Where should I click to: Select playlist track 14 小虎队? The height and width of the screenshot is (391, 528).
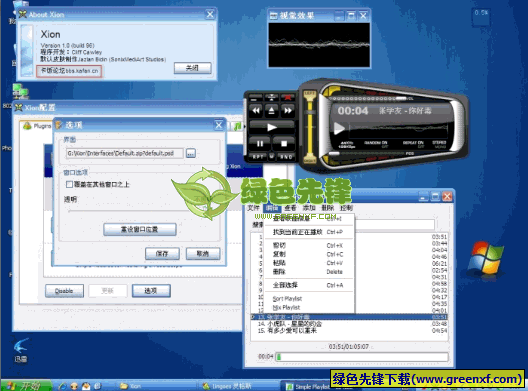pos(349,324)
